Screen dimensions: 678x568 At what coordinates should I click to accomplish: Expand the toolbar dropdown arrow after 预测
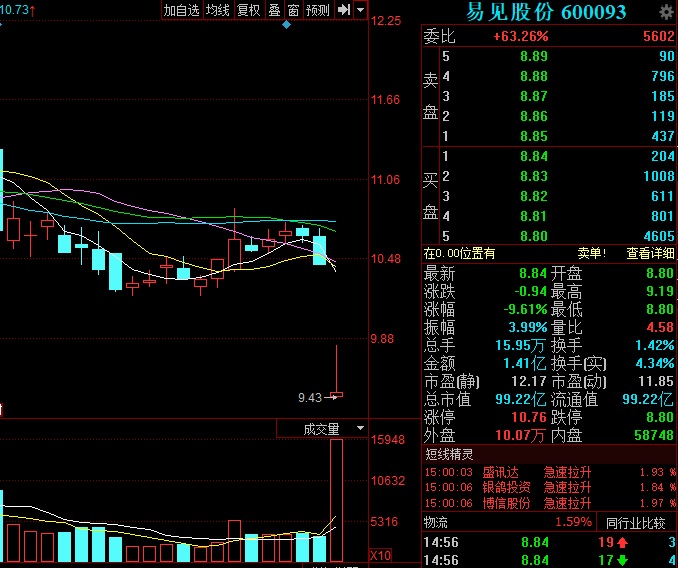pos(360,10)
